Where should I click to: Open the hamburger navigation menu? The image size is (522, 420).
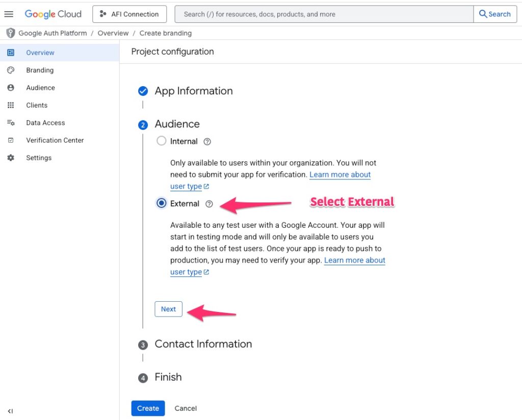(x=9, y=14)
